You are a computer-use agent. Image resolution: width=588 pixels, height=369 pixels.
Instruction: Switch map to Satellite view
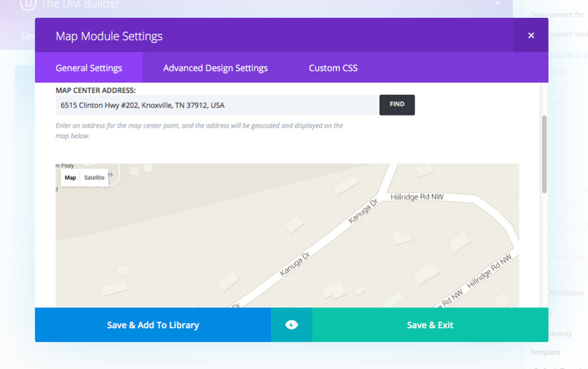(94, 178)
